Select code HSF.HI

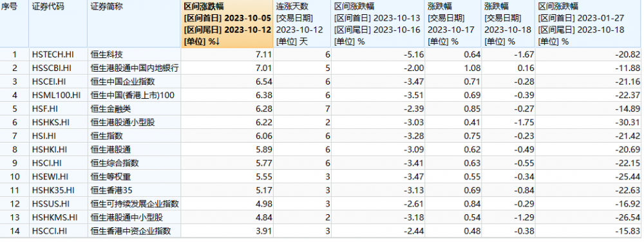(x=45, y=109)
